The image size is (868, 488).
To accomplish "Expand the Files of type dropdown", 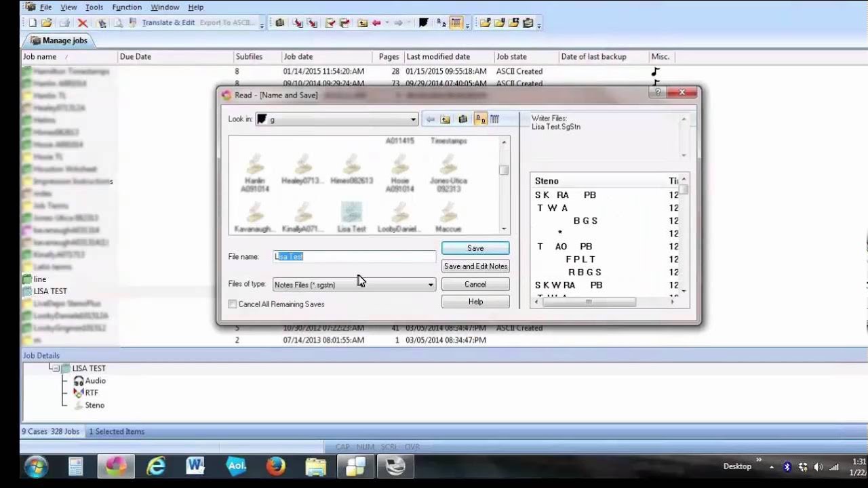I will pos(430,285).
